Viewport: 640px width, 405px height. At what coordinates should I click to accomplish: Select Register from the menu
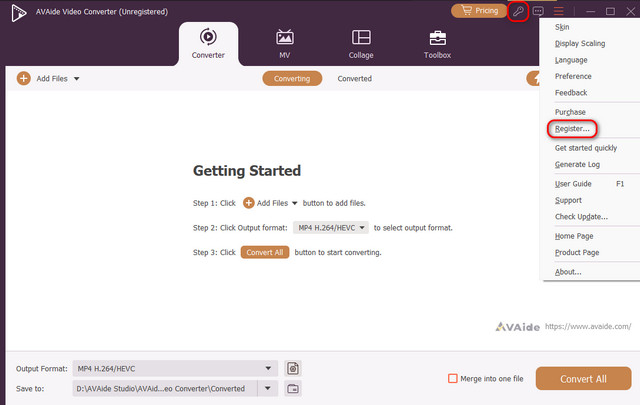coord(573,129)
